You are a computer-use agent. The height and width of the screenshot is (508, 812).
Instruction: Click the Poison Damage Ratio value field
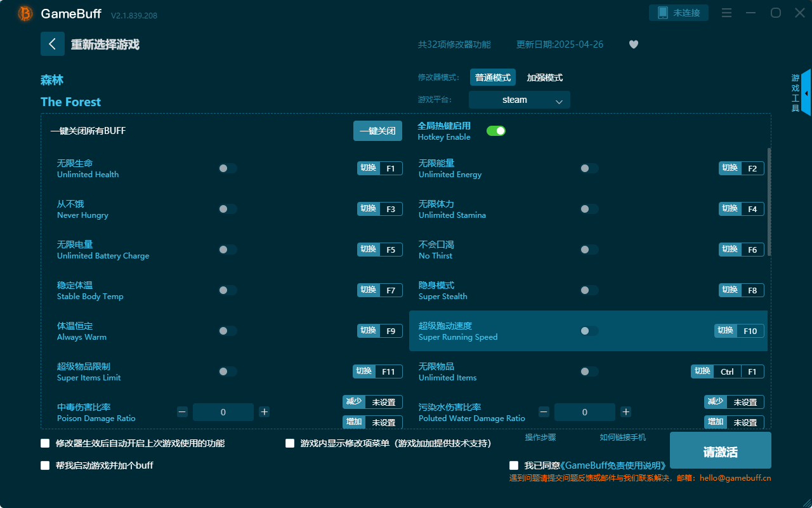[x=223, y=411]
